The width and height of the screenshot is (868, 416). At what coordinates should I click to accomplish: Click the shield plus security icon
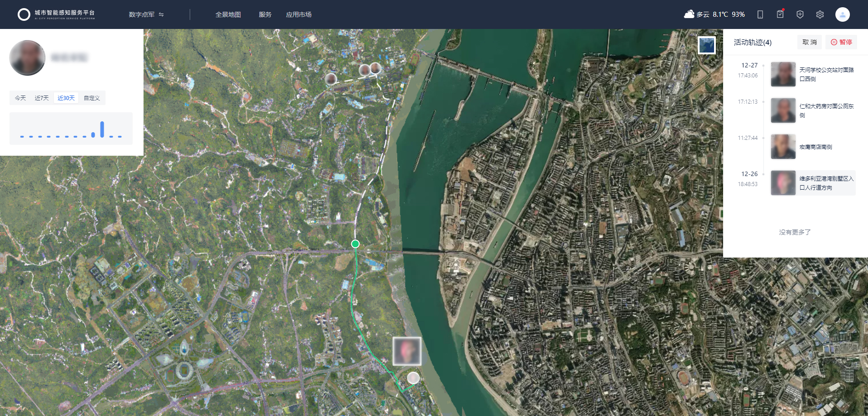[800, 14]
